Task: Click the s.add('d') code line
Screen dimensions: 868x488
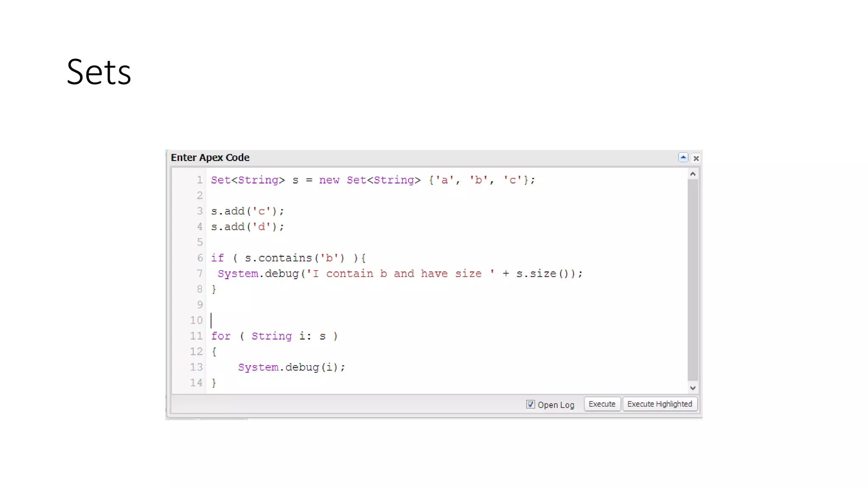Action: (248, 227)
